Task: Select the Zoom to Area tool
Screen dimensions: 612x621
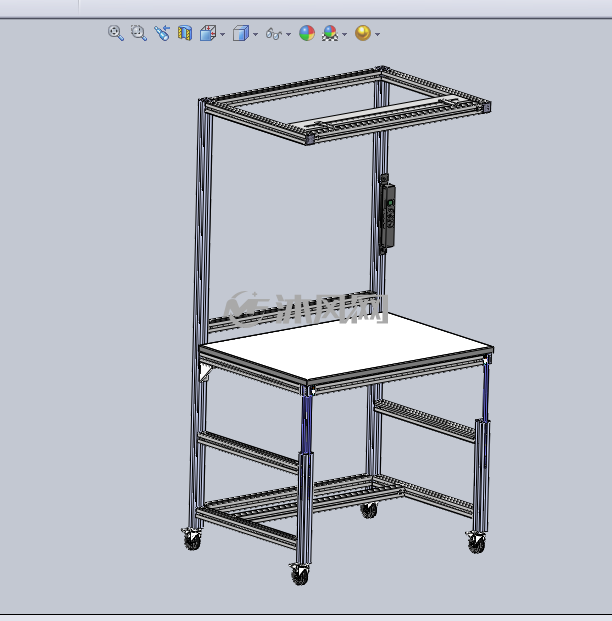Action: point(139,33)
